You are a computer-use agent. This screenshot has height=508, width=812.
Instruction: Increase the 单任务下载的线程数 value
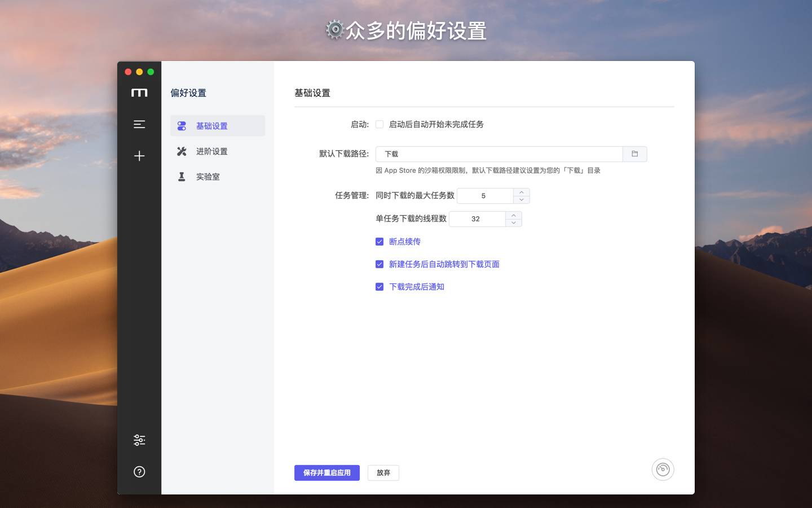click(514, 215)
